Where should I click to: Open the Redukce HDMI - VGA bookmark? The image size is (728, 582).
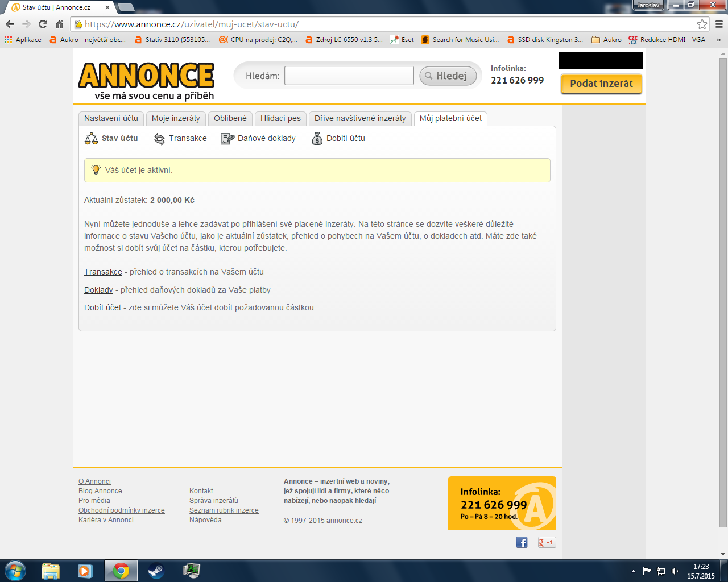click(667, 40)
